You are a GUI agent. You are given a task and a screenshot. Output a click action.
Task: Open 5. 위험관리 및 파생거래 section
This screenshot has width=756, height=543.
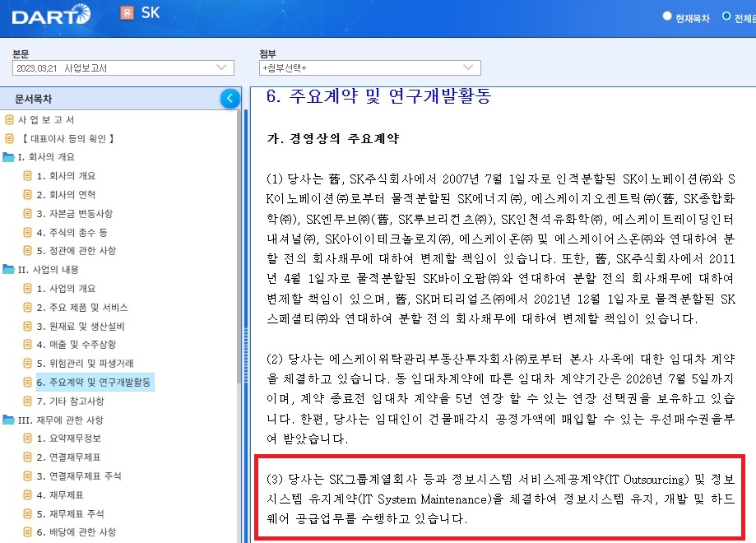[85, 364]
